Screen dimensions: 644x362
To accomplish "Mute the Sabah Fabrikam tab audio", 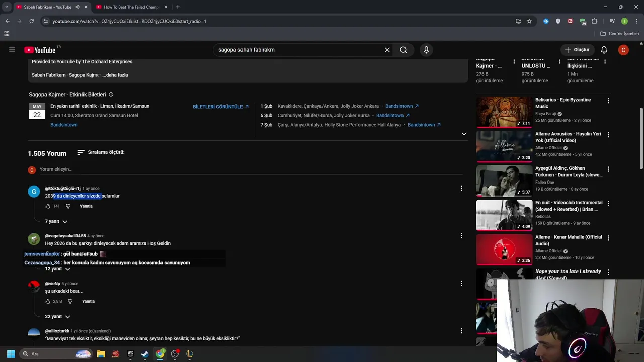I will [x=77, y=7].
